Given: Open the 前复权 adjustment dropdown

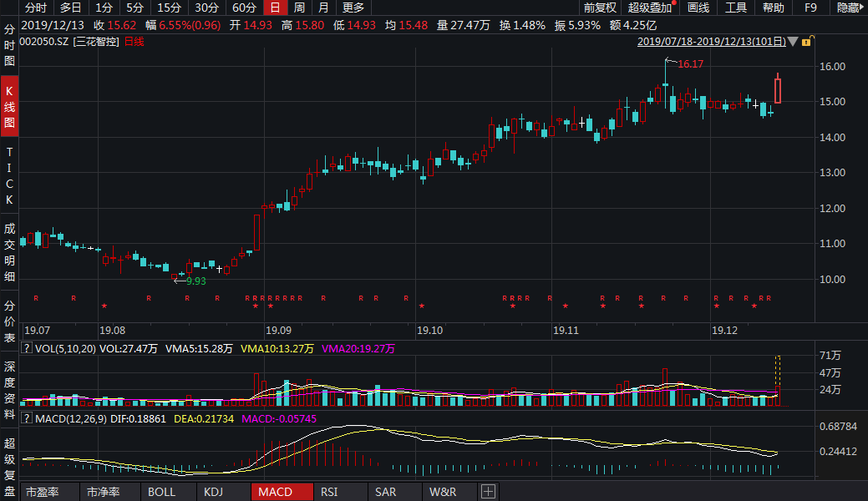Looking at the screenshot, I should pyautogui.click(x=600, y=8).
